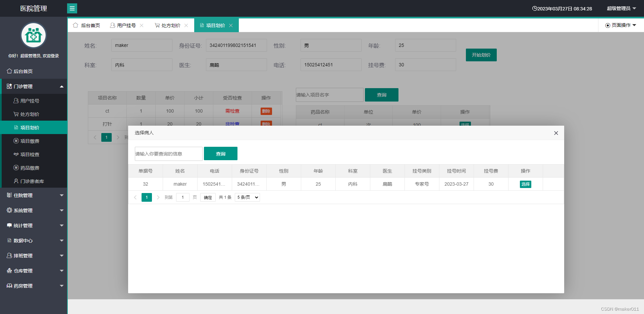Click the 请输入项目名字 search field
Viewport: 644px width, 314px height.
point(330,95)
